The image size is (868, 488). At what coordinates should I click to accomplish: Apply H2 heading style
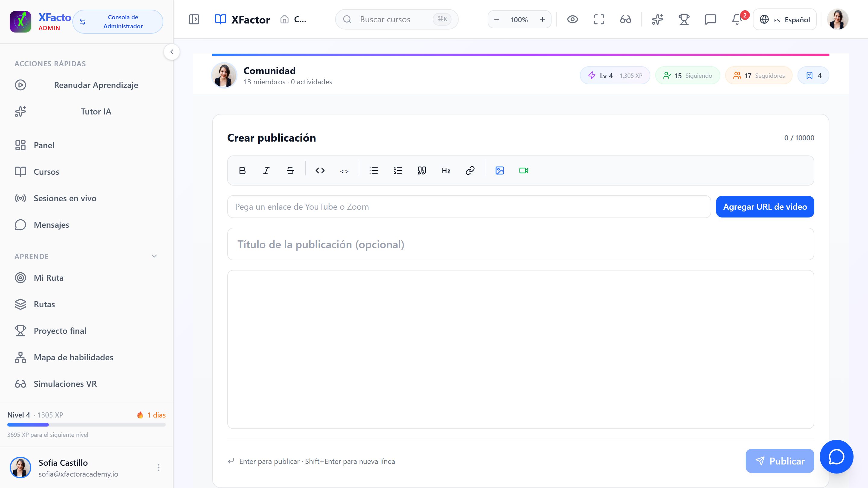coord(446,170)
